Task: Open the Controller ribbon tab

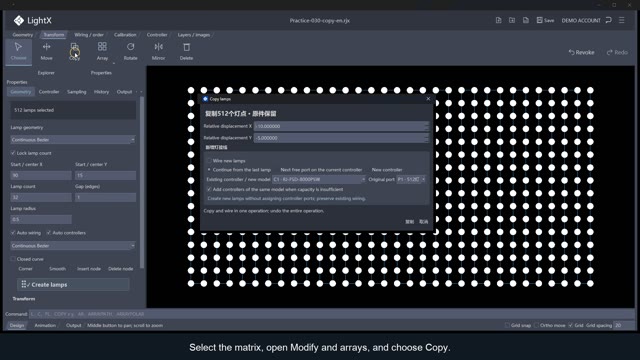Action: click(157, 35)
